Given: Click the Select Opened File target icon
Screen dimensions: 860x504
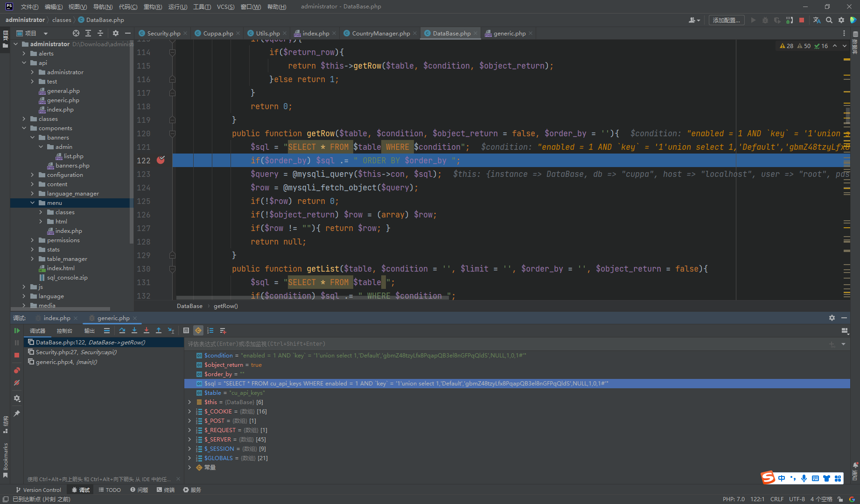Looking at the screenshot, I should click(76, 33).
